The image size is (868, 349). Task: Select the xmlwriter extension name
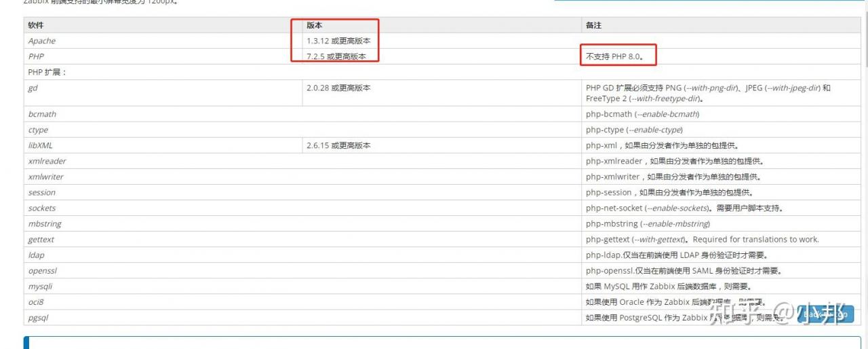pos(45,177)
